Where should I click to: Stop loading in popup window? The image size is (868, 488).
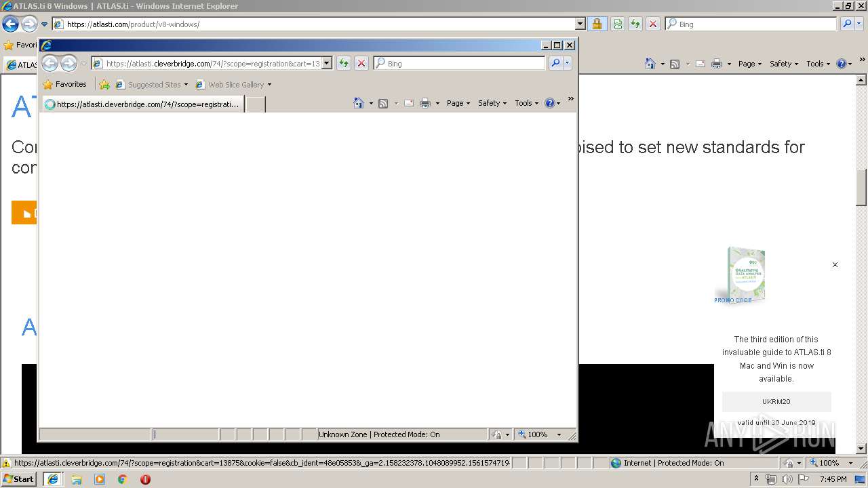pyautogui.click(x=361, y=63)
